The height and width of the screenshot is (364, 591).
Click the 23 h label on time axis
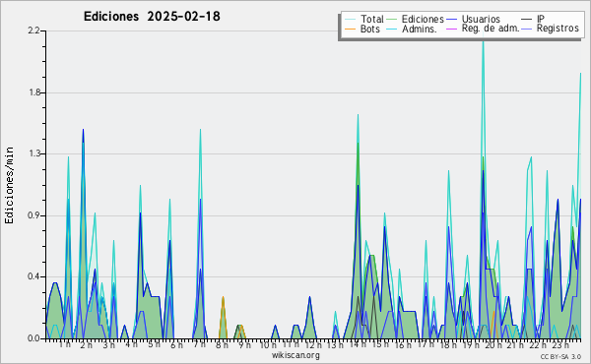[560, 344]
